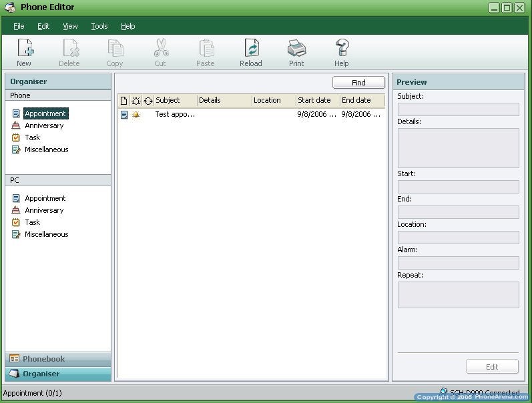Open Help via the question mark icon
Viewport: 532px width, 403px height.
click(x=342, y=47)
